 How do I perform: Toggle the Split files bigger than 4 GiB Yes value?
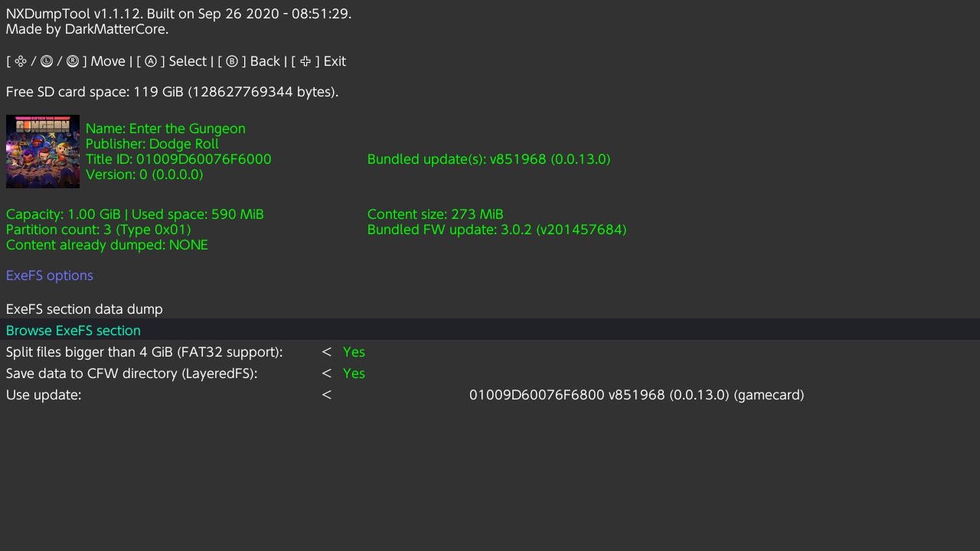[354, 352]
